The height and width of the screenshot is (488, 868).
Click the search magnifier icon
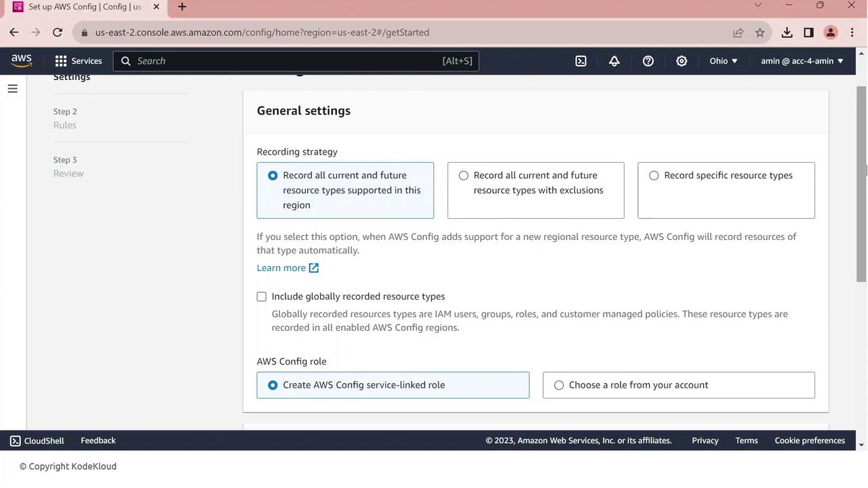[125, 61]
